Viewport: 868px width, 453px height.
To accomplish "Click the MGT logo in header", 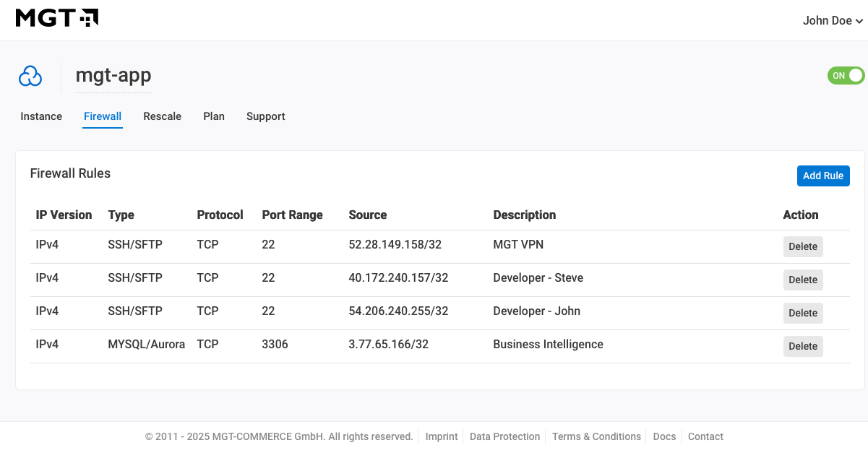I will tap(57, 18).
